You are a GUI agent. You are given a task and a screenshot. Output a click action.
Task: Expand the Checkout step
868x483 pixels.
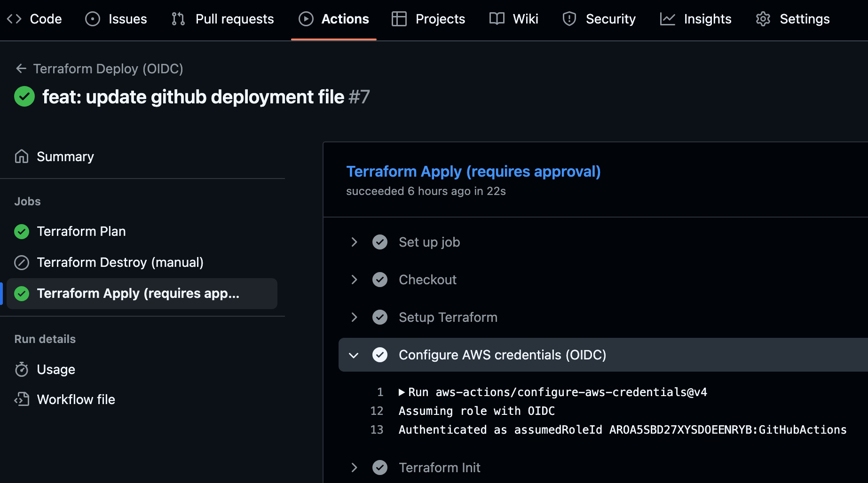pyautogui.click(x=355, y=280)
